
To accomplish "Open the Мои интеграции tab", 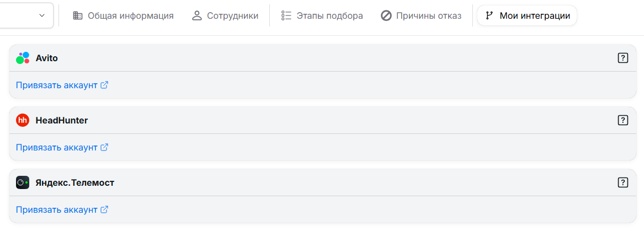I will [534, 16].
